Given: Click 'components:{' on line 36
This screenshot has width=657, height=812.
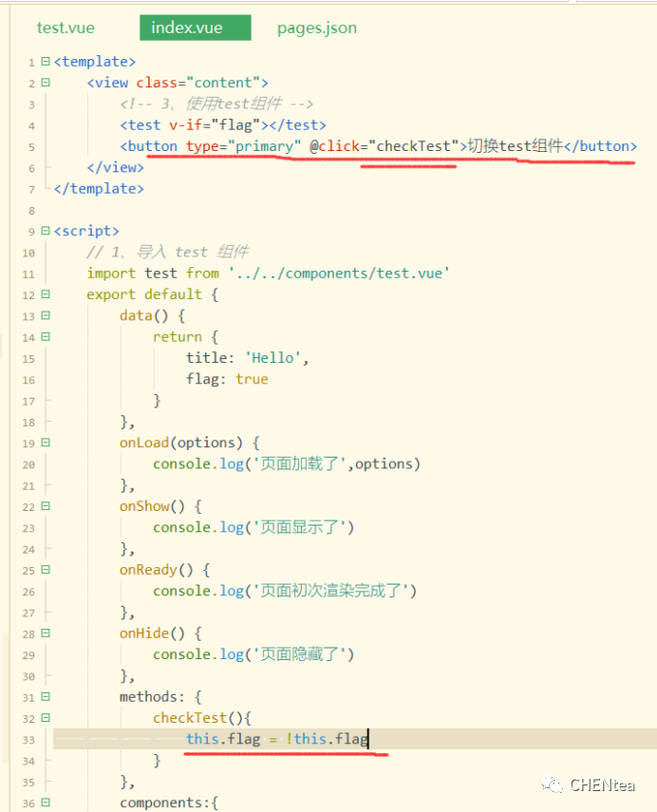Looking at the screenshot, I should [169, 803].
